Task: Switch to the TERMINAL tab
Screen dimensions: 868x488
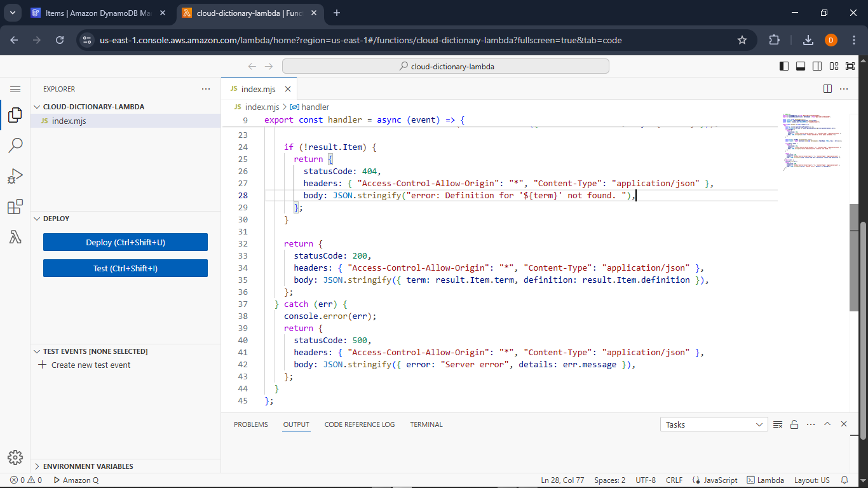Action: [x=426, y=424]
